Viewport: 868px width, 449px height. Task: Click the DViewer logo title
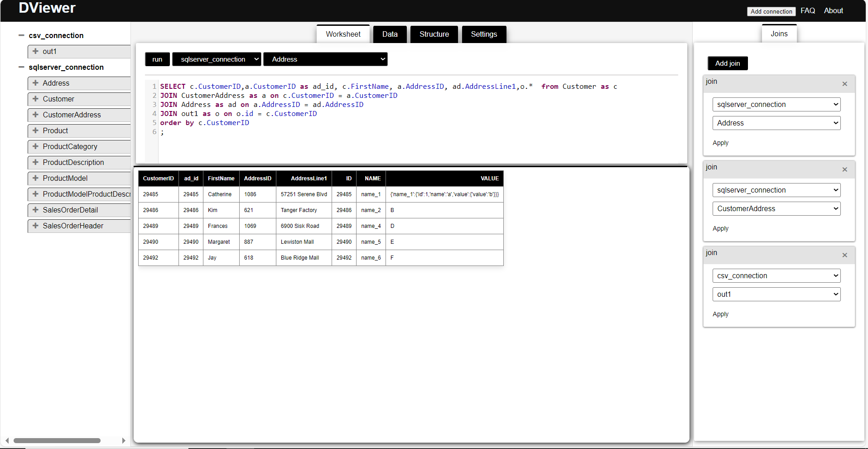(47, 8)
